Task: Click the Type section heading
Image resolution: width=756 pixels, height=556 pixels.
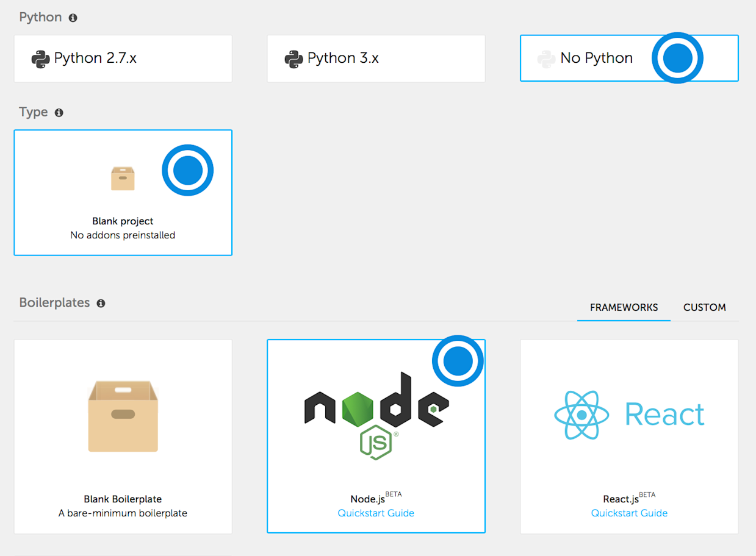Action: click(34, 112)
